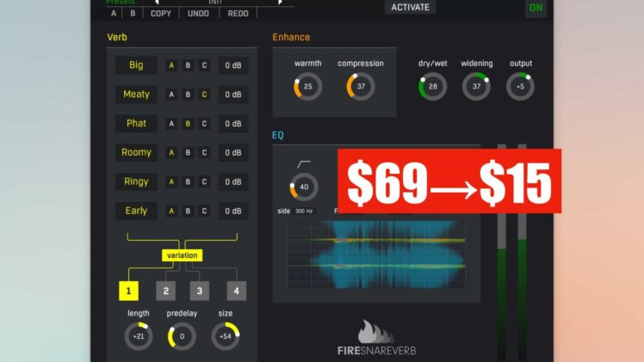Click the dry/wet knob

tap(433, 87)
